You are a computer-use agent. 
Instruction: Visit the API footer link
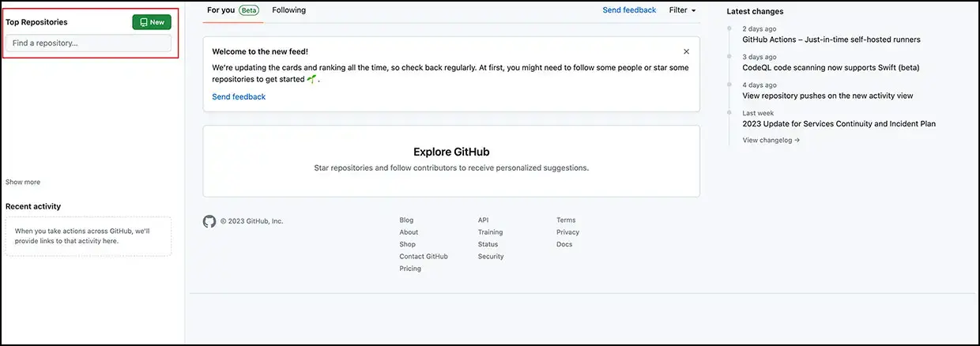click(484, 220)
